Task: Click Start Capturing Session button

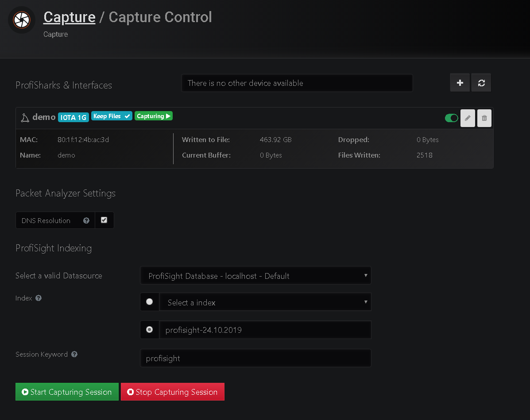Action: (x=67, y=392)
